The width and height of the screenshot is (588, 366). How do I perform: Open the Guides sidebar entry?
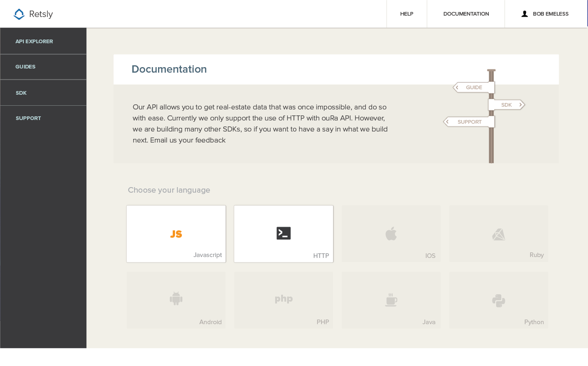tap(25, 67)
